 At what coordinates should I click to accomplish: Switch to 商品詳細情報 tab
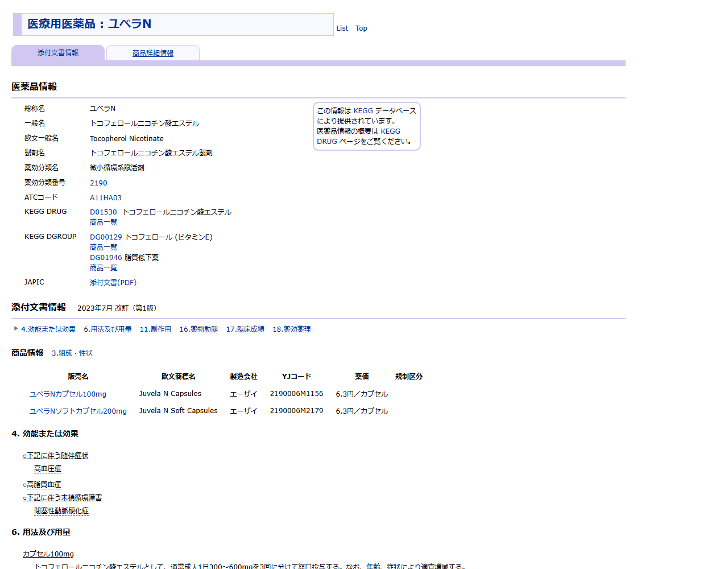(x=153, y=53)
